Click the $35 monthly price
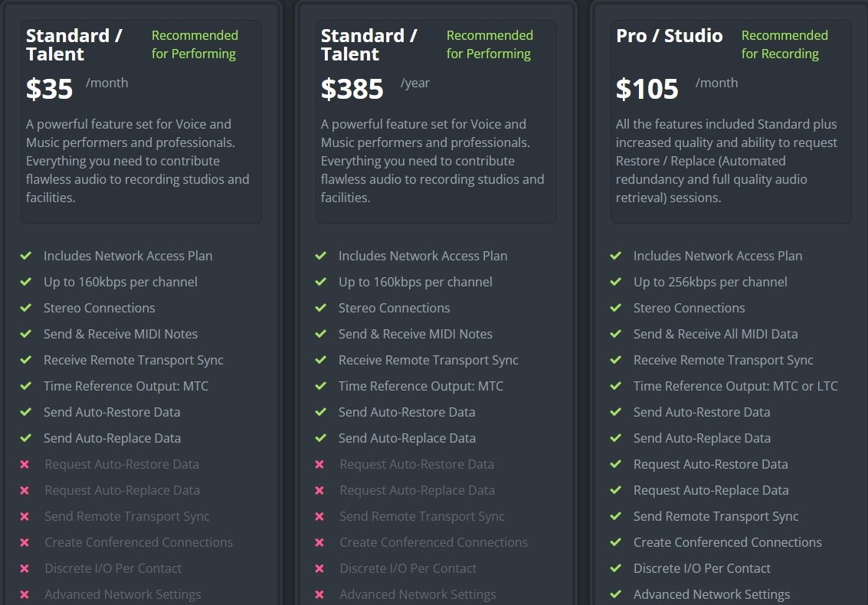The height and width of the screenshot is (605, 868). [49, 89]
